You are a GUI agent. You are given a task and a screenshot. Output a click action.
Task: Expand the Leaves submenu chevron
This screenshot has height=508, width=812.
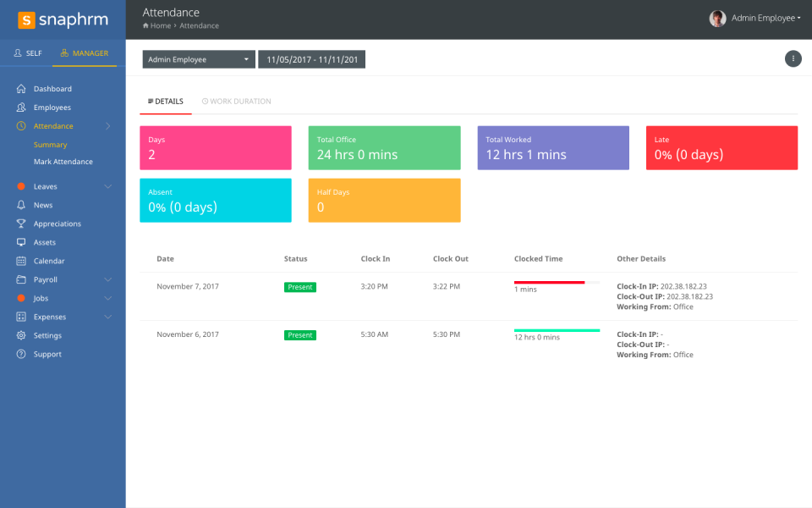coord(107,186)
